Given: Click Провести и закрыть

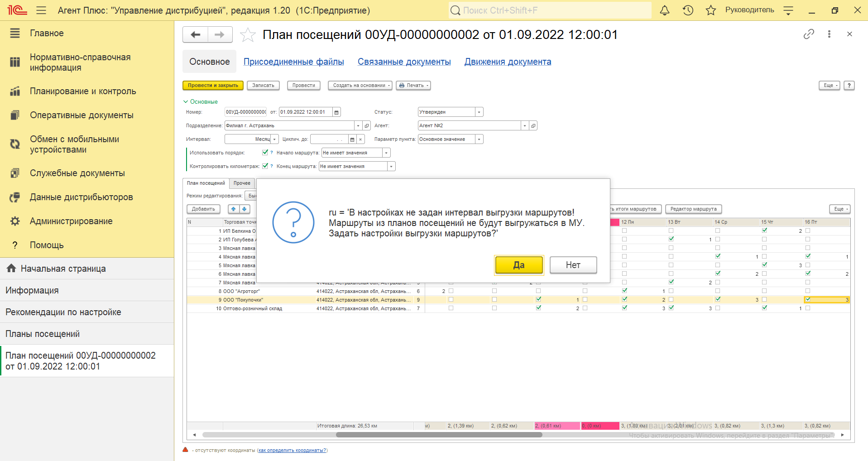Looking at the screenshot, I should (213, 85).
